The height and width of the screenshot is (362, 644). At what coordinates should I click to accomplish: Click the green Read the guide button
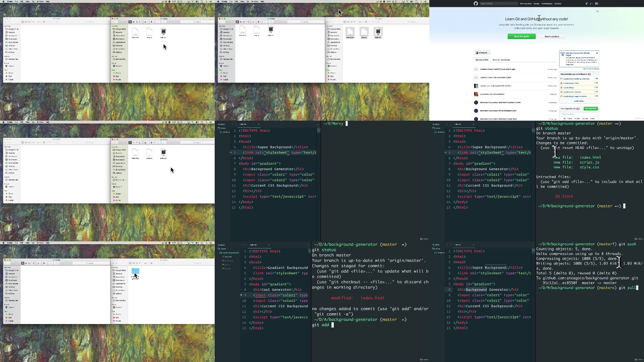522,37
